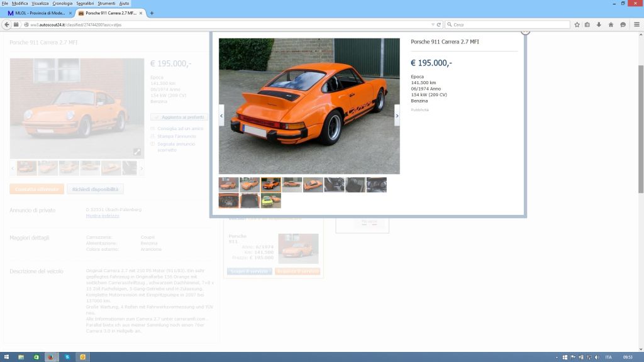Screen dimensions: 644x362
Task: Open the orange app icon on the taskbar
Action: pyautogui.click(x=82, y=357)
